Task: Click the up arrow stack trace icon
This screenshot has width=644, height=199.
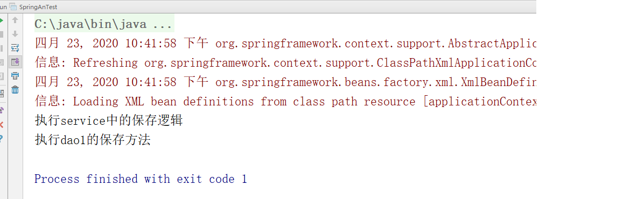Action: tap(15, 20)
